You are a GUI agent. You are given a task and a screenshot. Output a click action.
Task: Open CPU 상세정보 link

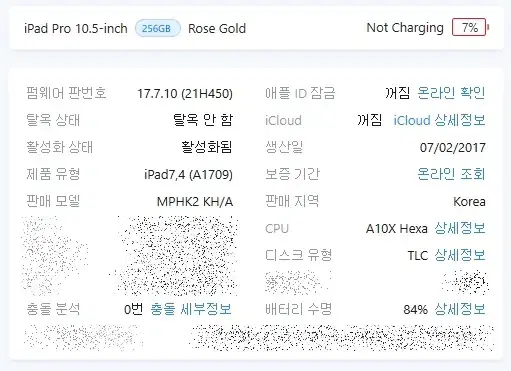(460, 228)
